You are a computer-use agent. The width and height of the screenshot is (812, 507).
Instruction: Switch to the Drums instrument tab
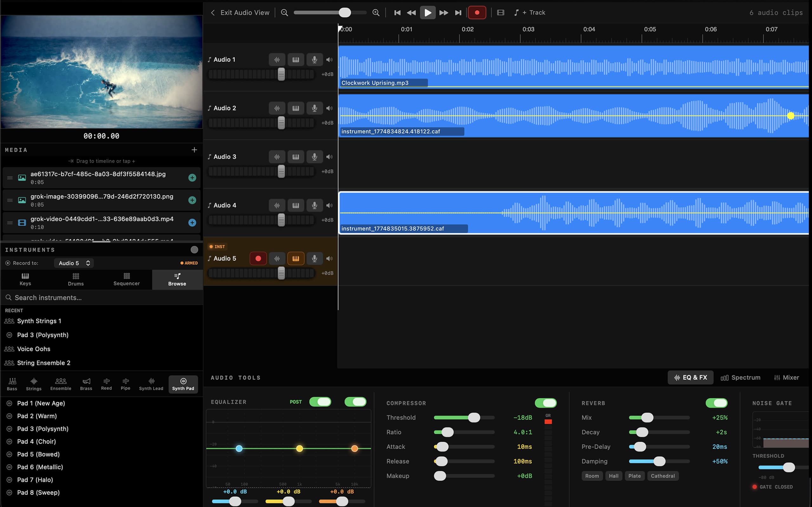point(75,279)
